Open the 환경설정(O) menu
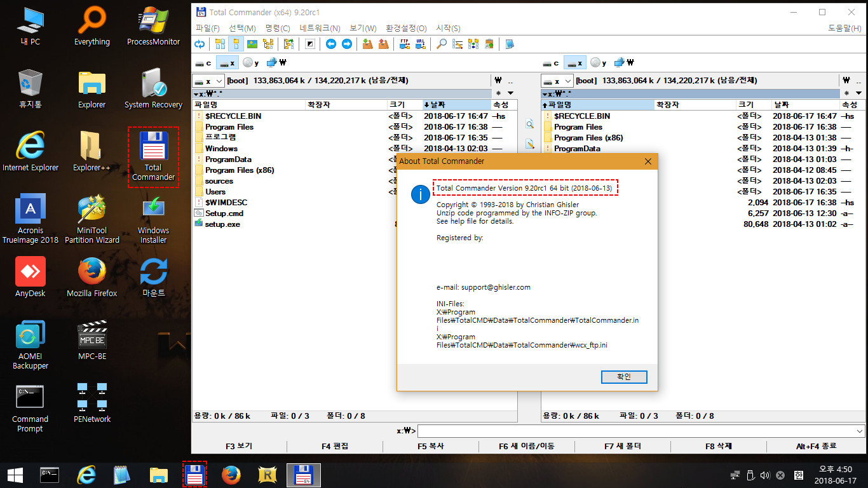This screenshot has width=868, height=488. [x=406, y=28]
